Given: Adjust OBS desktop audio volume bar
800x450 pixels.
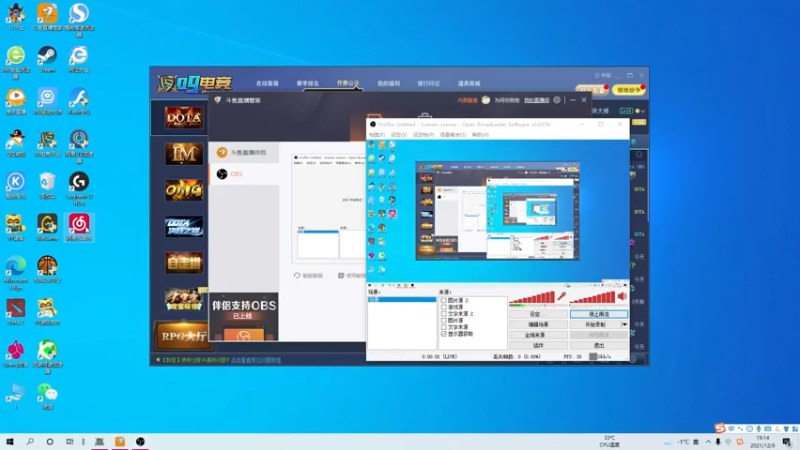Looking at the screenshot, I should [593, 298].
